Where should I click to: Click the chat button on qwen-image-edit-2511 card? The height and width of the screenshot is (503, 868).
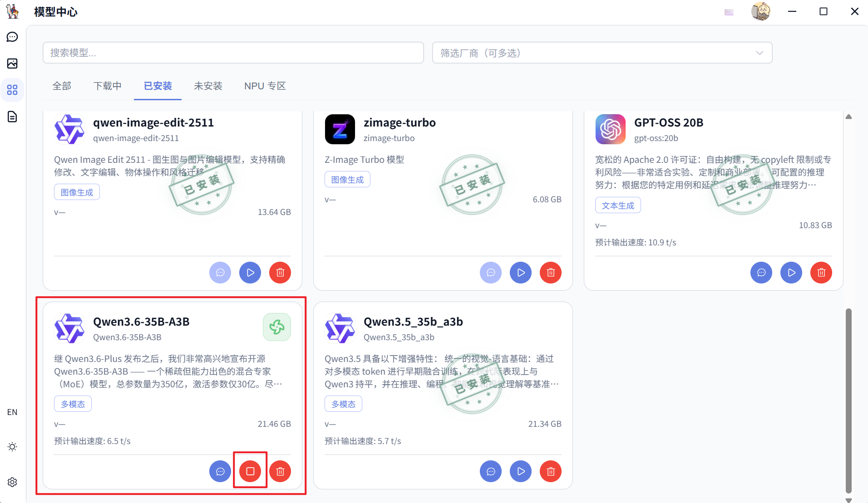[x=220, y=273]
